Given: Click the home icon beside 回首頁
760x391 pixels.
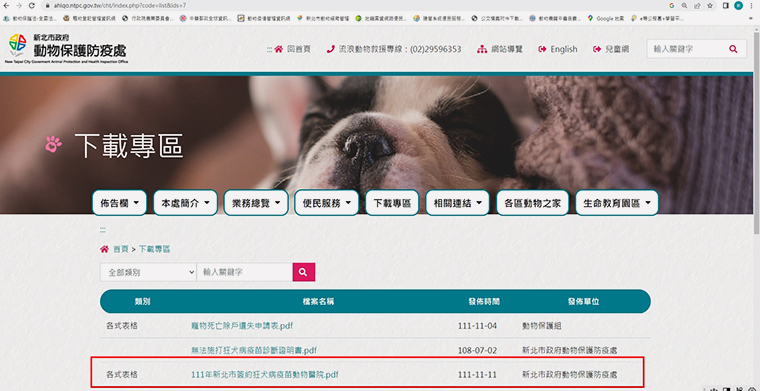Looking at the screenshot, I should click(278, 49).
